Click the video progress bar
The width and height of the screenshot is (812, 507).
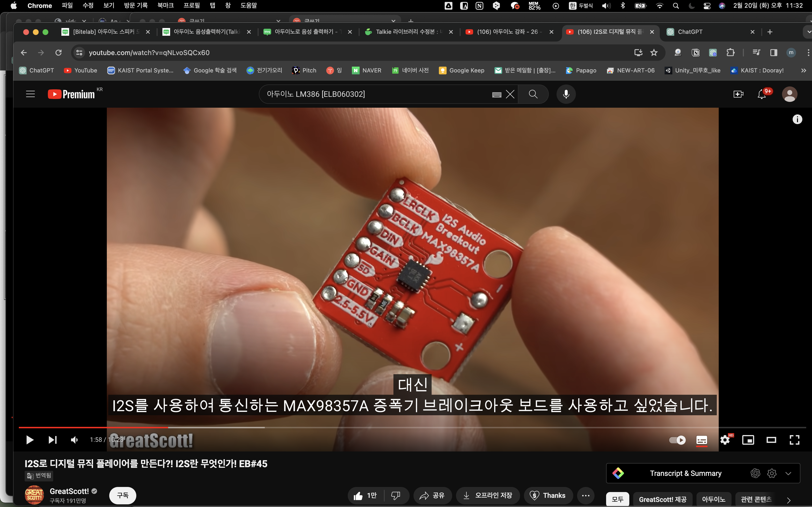[x=403, y=428]
